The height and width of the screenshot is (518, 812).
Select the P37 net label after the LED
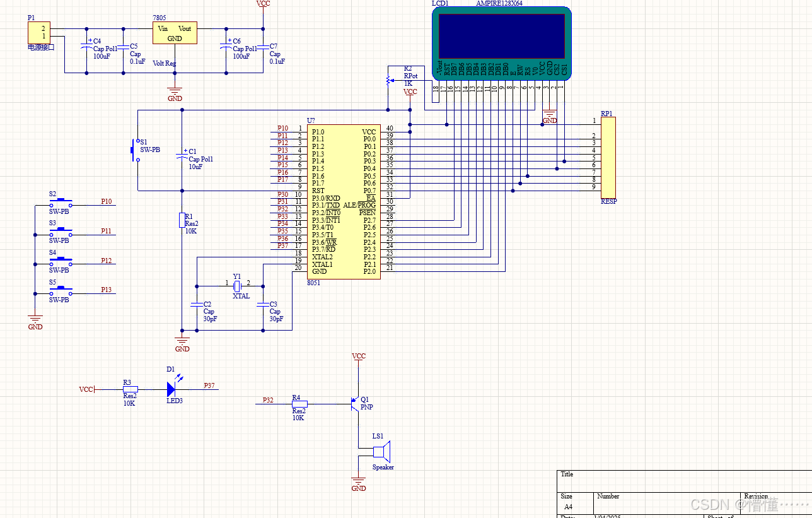209,385
